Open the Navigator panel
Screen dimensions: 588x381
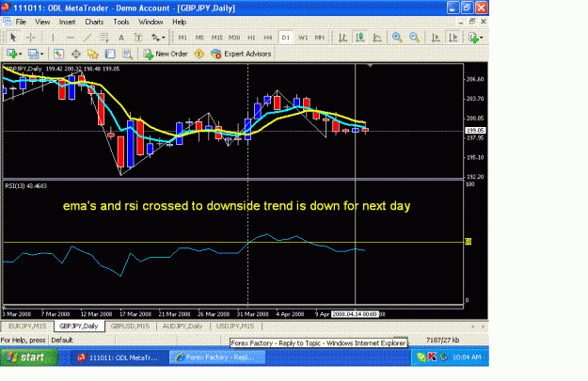92,54
